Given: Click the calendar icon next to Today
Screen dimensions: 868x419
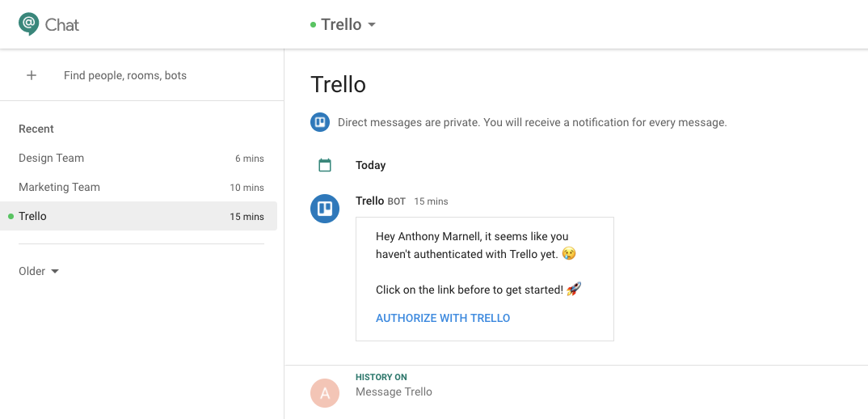Looking at the screenshot, I should [x=325, y=165].
